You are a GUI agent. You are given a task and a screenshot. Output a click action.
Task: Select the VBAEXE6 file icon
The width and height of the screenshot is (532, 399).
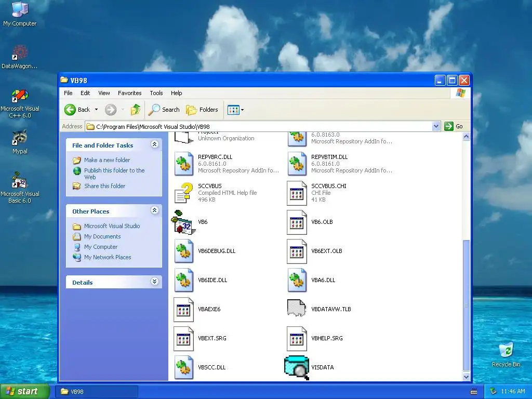click(x=183, y=310)
